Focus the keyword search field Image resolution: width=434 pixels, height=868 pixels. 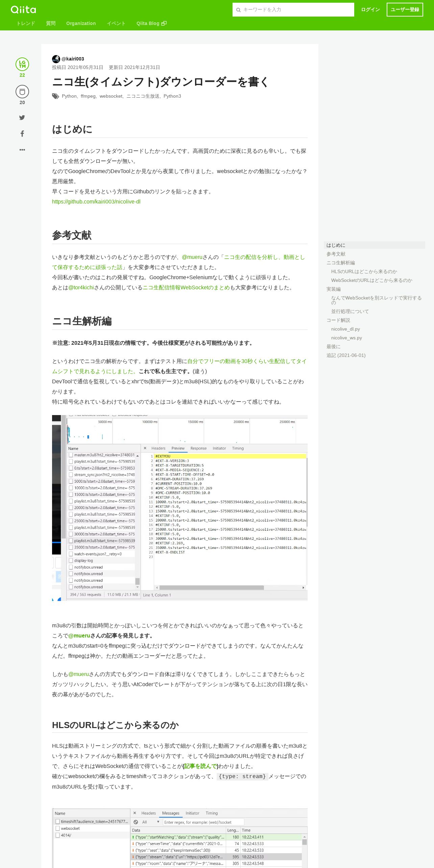293,10
